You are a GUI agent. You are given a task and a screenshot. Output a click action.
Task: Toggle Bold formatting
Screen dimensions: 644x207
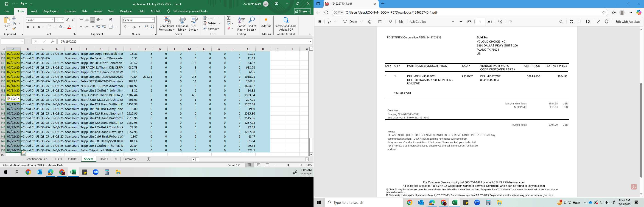(x=28, y=27)
